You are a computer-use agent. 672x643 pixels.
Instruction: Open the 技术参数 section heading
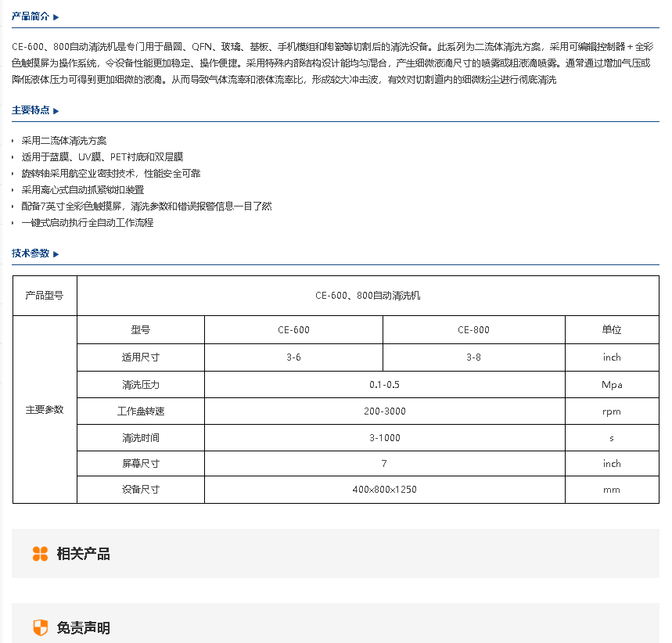[31, 253]
